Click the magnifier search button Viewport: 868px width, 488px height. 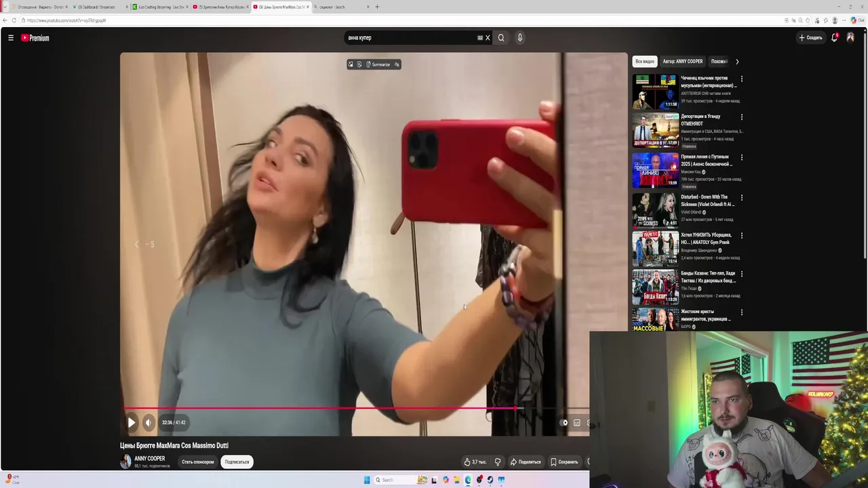pyautogui.click(x=501, y=38)
